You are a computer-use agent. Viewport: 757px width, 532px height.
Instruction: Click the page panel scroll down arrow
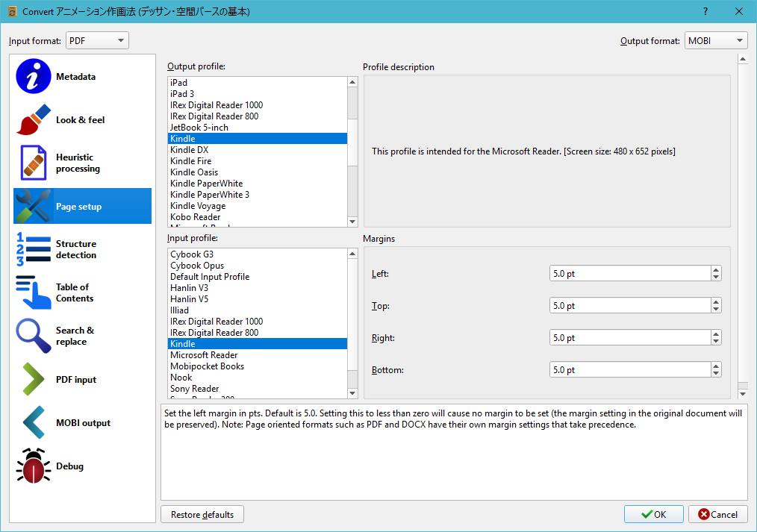pos(743,394)
